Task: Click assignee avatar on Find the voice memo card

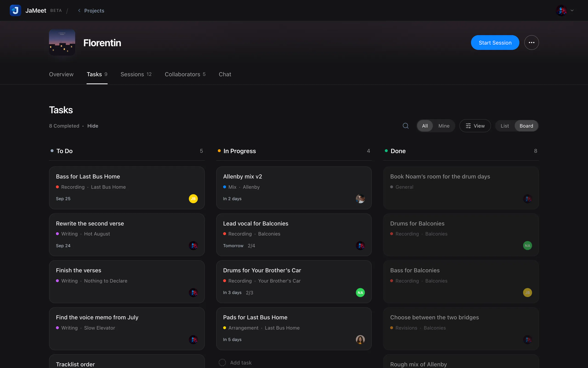Action: tap(193, 339)
